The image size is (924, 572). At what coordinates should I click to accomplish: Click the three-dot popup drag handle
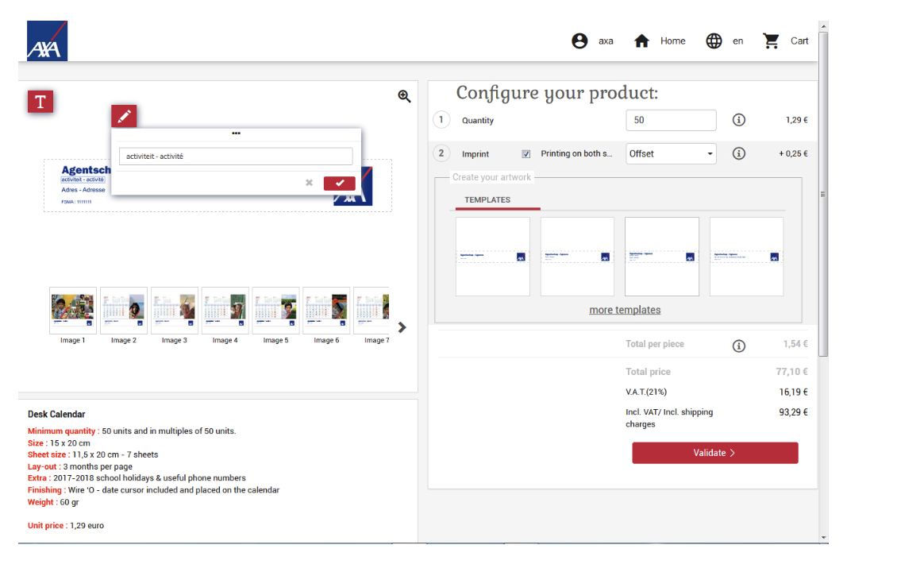click(x=236, y=133)
